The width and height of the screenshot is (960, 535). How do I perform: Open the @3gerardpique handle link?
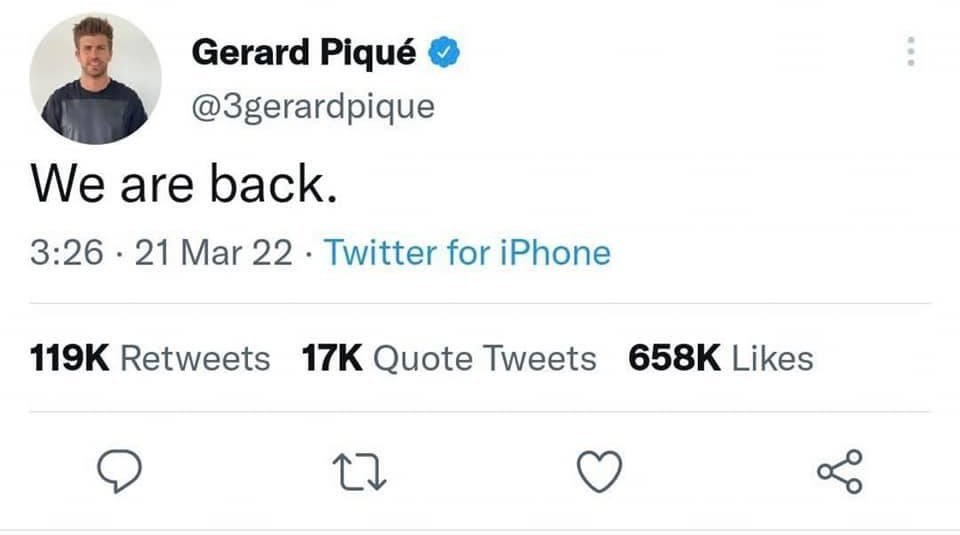(313, 107)
